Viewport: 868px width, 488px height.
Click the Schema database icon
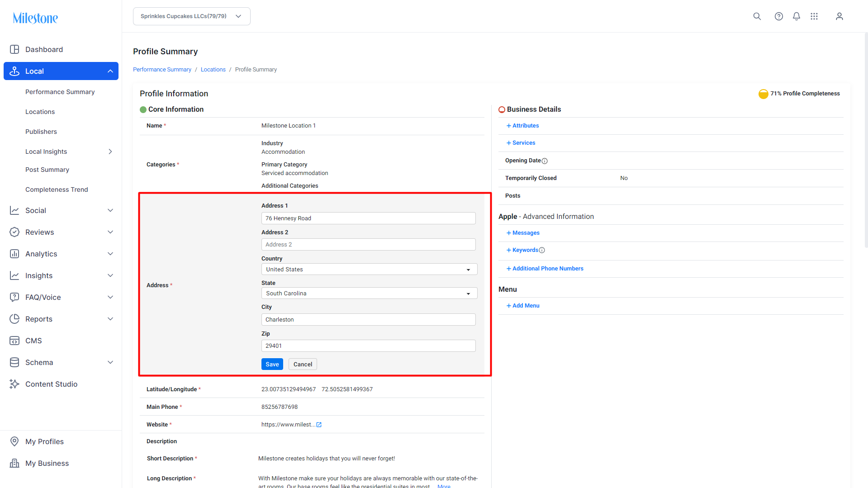point(14,362)
